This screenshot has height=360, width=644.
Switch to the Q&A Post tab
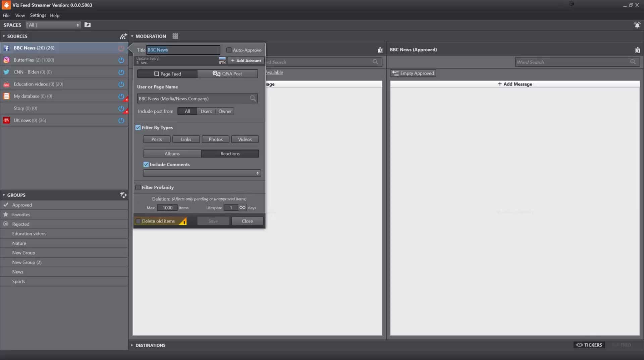(228, 73)
